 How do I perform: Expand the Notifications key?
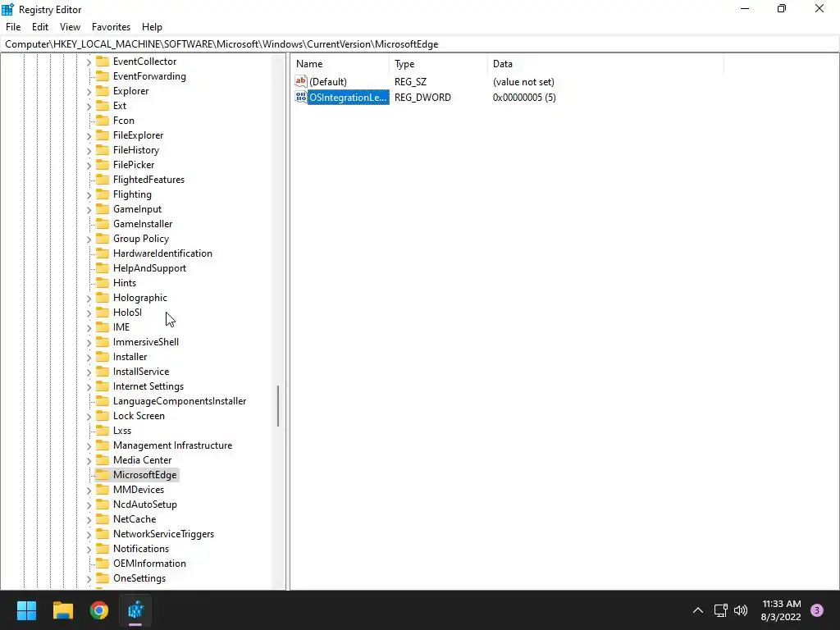89,549
